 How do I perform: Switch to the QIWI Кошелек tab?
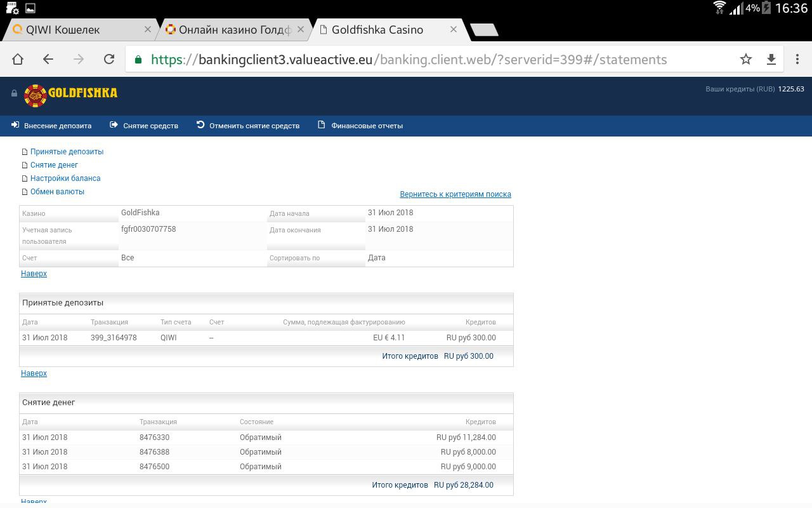pos(70,30)
